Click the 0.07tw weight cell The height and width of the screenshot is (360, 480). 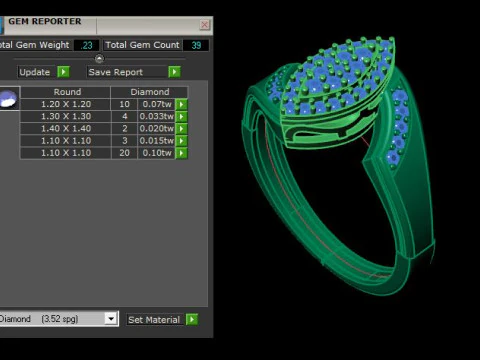(157, 104)
